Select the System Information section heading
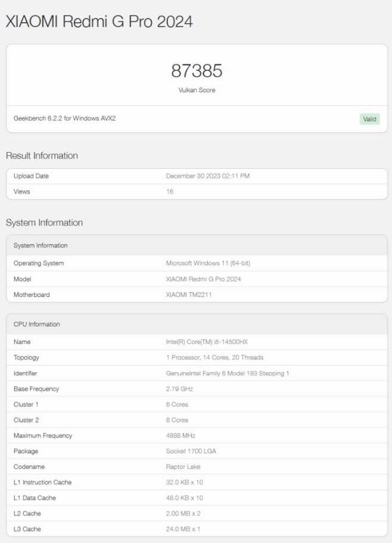Image resolution: width=392 pixels, height=543 pixels. [x=44, y=223]
